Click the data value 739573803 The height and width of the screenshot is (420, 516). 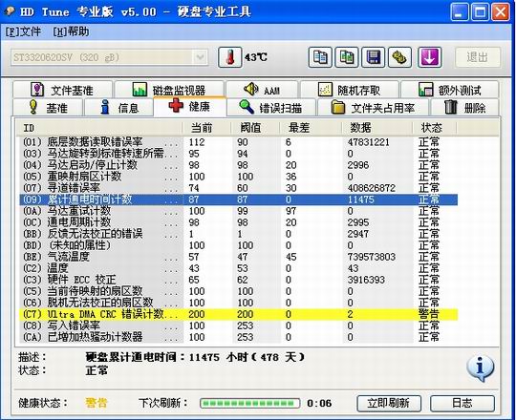tap(371, 257)
